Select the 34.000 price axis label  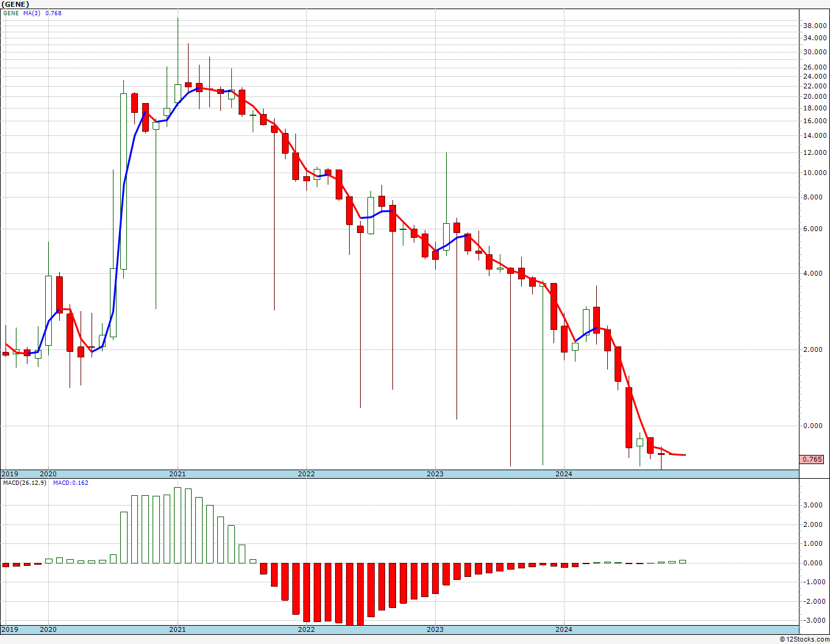[815, 38]
